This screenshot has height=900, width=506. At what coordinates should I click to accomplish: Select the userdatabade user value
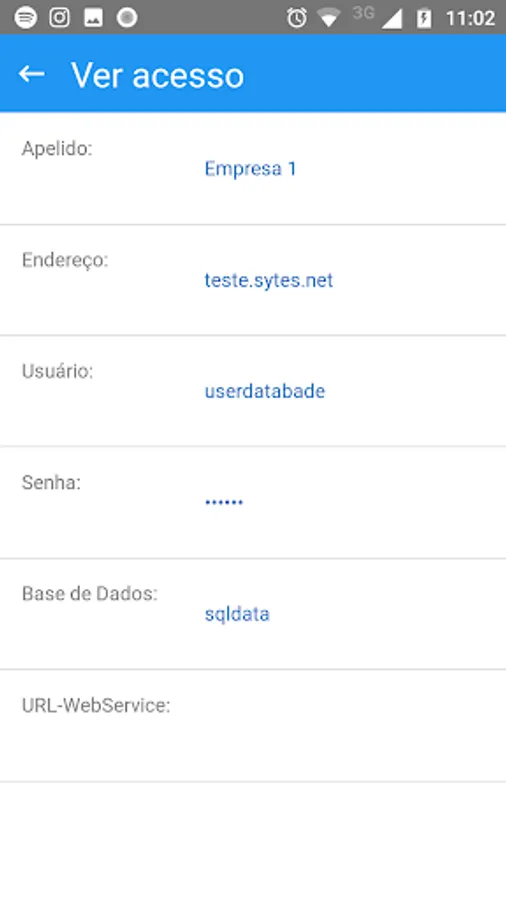click(264, 391)
